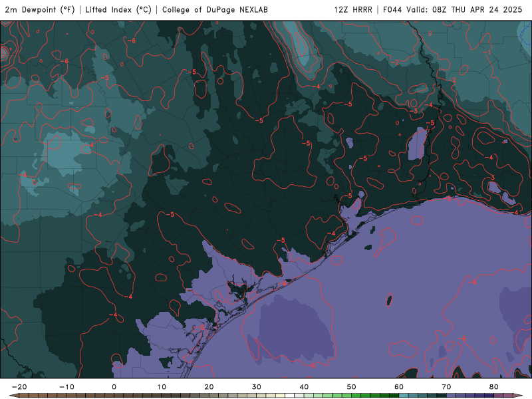The image size is (532, 399).
Task: Click the 'F044 Valid: 08Z THU APR 24 2025' text
Action: (453, 10)
